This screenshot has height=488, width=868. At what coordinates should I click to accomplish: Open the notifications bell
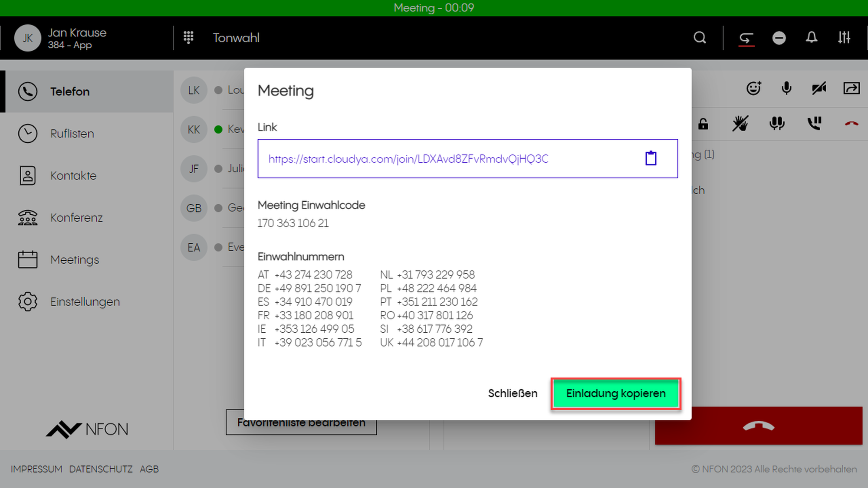(812, 38)
